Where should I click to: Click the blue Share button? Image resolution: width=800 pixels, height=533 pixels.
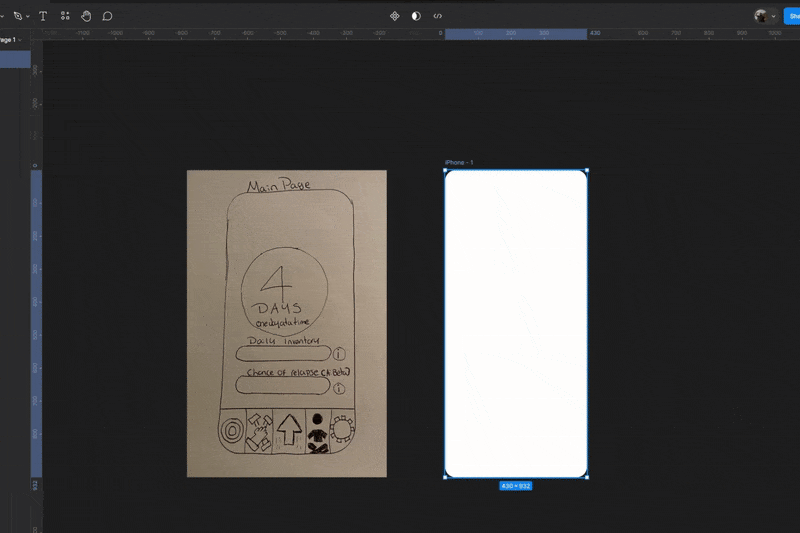click(790, 16)
